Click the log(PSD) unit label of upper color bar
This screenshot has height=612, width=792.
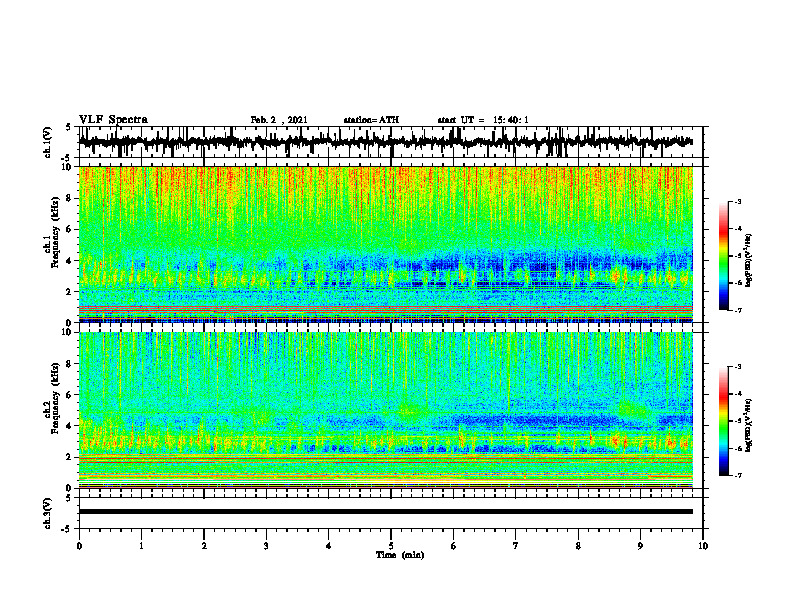point(749,260)
